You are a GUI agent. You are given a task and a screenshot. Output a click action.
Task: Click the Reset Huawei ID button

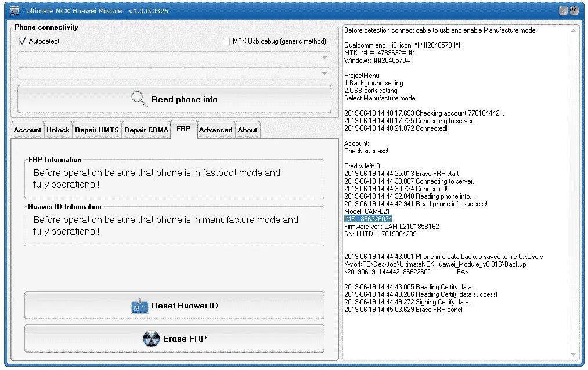point(174,306)
